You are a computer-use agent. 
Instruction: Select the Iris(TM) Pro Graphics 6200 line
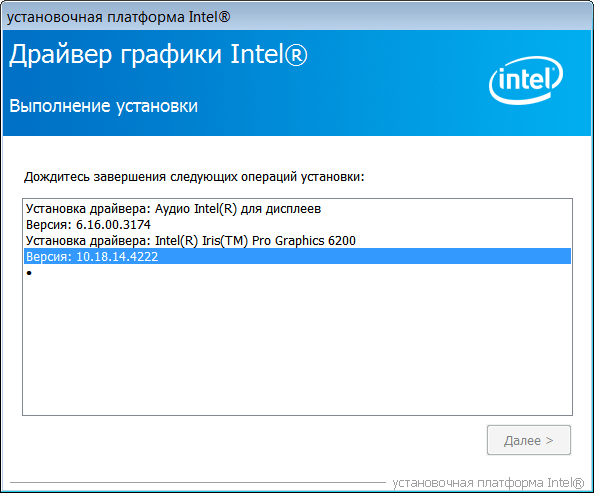(191, 241)
